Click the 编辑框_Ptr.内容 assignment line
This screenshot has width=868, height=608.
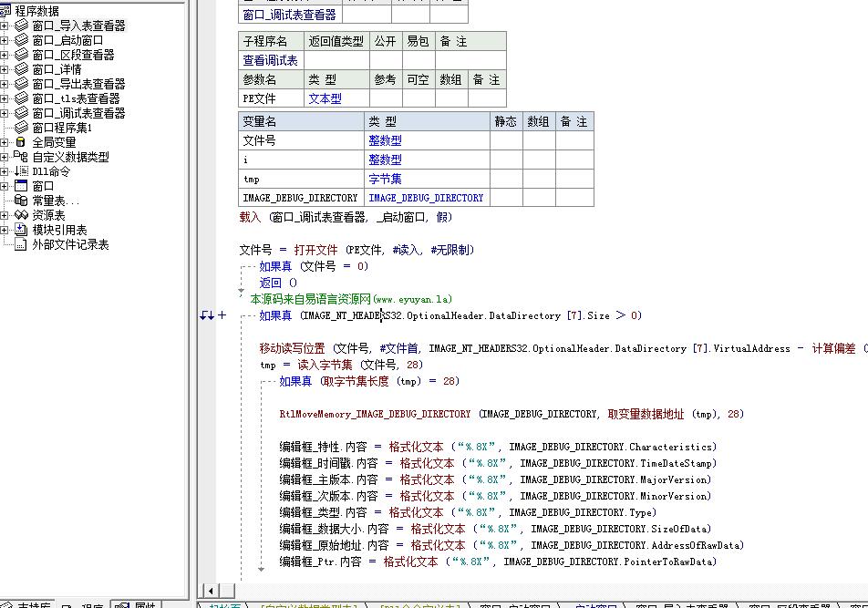[x=498, y=562]
